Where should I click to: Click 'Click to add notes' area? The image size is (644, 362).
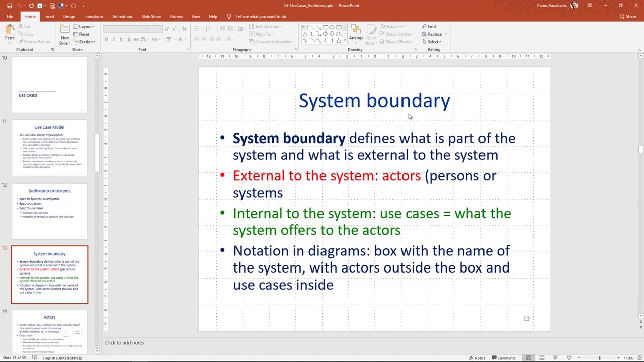(x=125, y=343)
